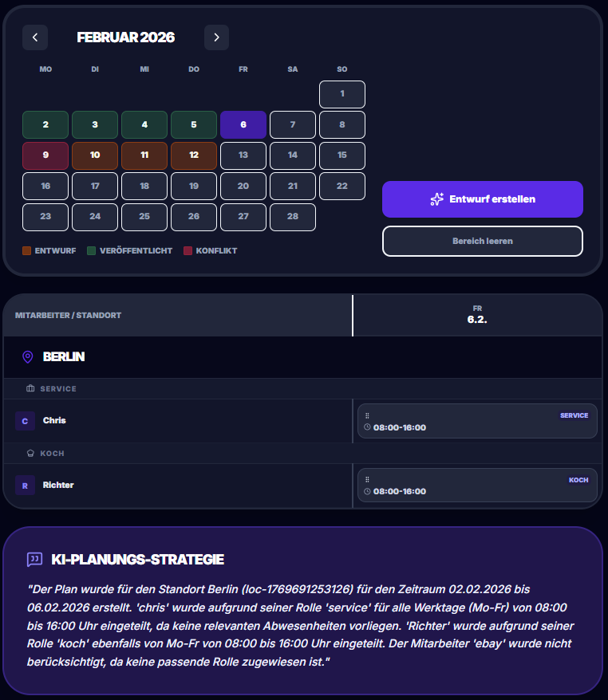Pick draft day 11 in the calendar
The width and height of the screenshot is (608, 700).
click(144, 155)
